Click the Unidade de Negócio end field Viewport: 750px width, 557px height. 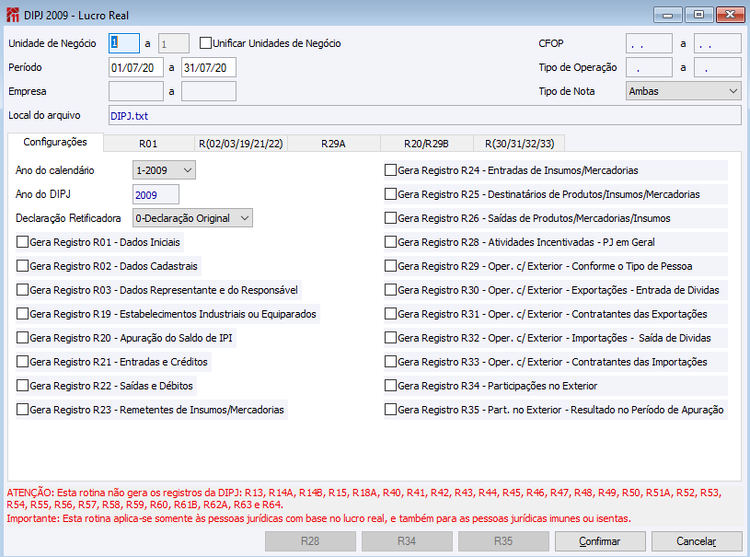tap(174, 44)
